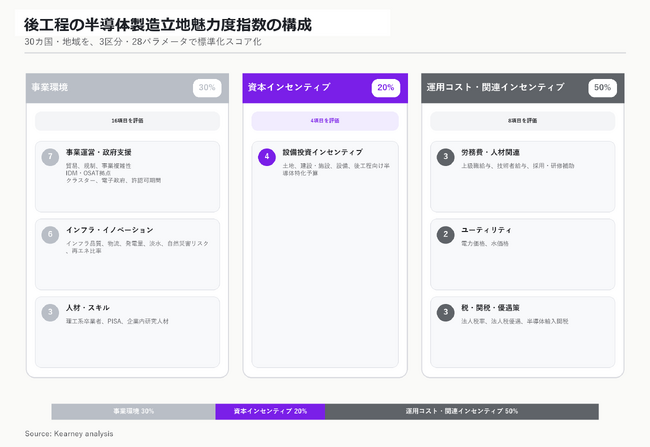650x447 pixels.
Task: Open the 人材・スキル card title
Action: coord(88,308)
